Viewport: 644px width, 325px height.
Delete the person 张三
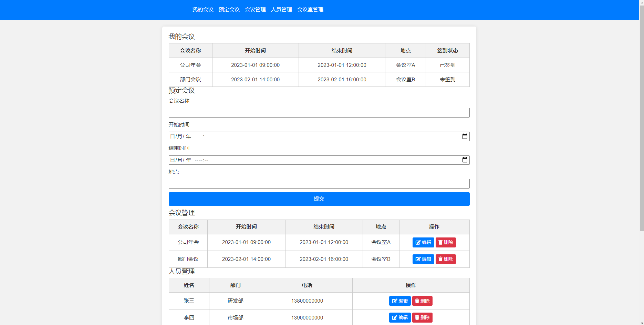(422, 301)
